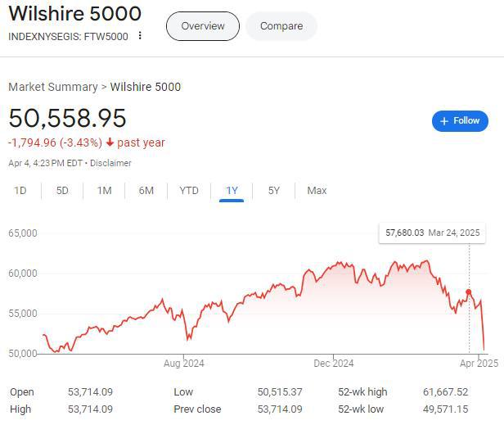The height and width of the screenshot is (425, 504).
Task: Click the red data point on chart
Action: (x=469, y=292)
